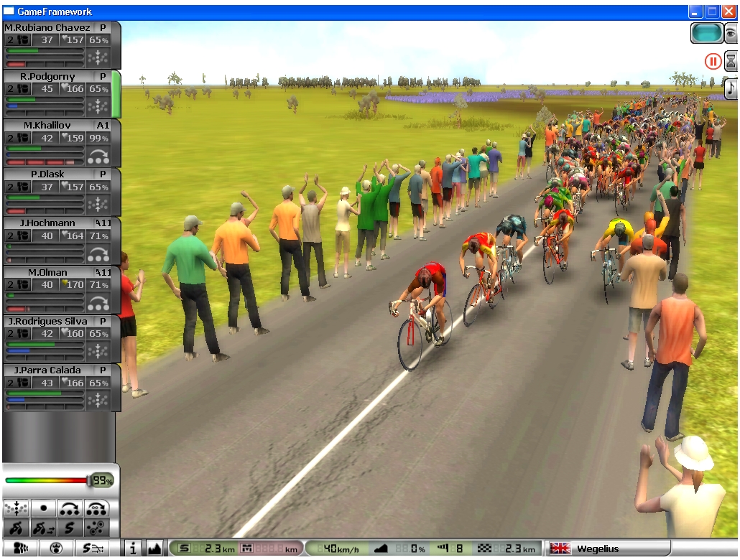Open the team riders group view icon
740x560 pixels.
21,549
